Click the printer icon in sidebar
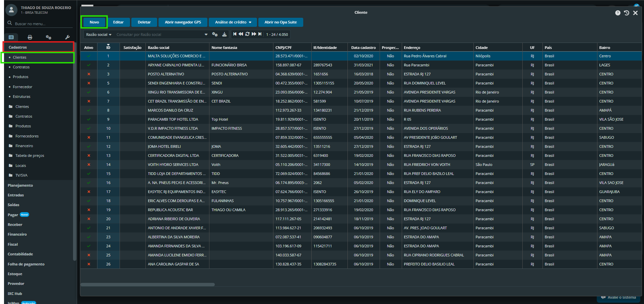 (x=30, y=37)
